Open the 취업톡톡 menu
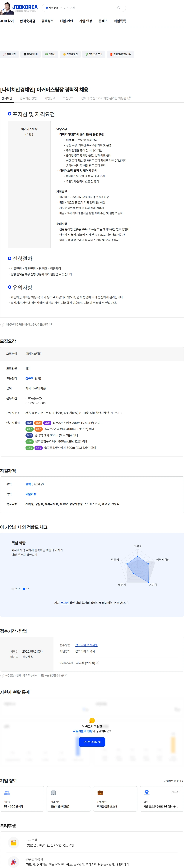184x868 pixels. pyautogui.click(x=120, y=21)
